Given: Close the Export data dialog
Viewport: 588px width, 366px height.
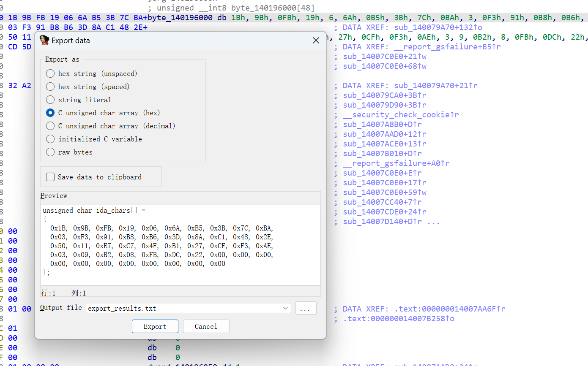Looking at the screenshot, I should pyautogui.click(x=315, y=41).
